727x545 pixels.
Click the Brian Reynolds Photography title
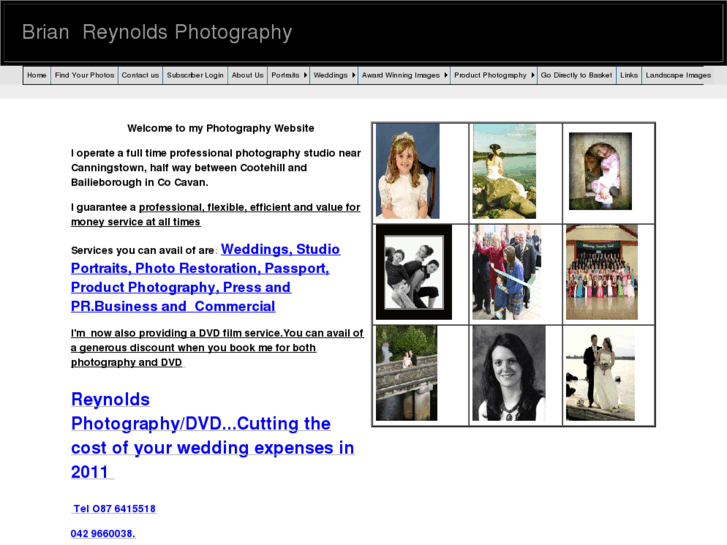157,32
